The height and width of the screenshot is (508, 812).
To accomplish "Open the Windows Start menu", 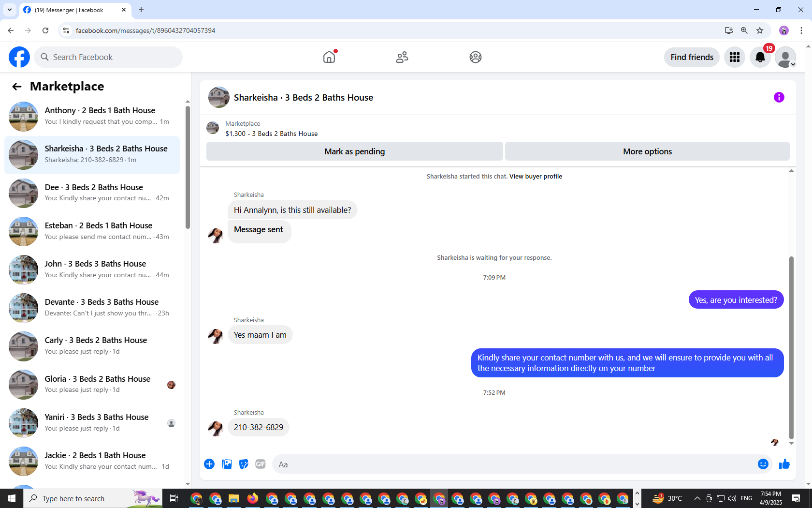I will (x=12, y=498).
